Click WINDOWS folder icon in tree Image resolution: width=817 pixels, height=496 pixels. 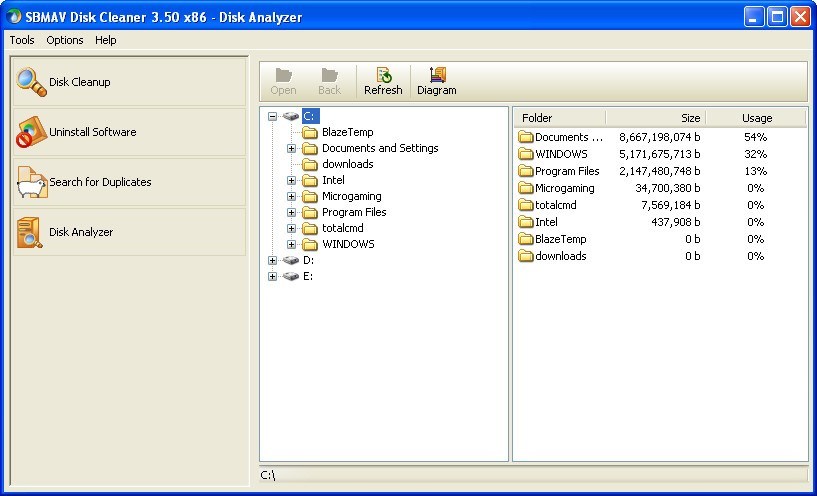tap(310, 244)
